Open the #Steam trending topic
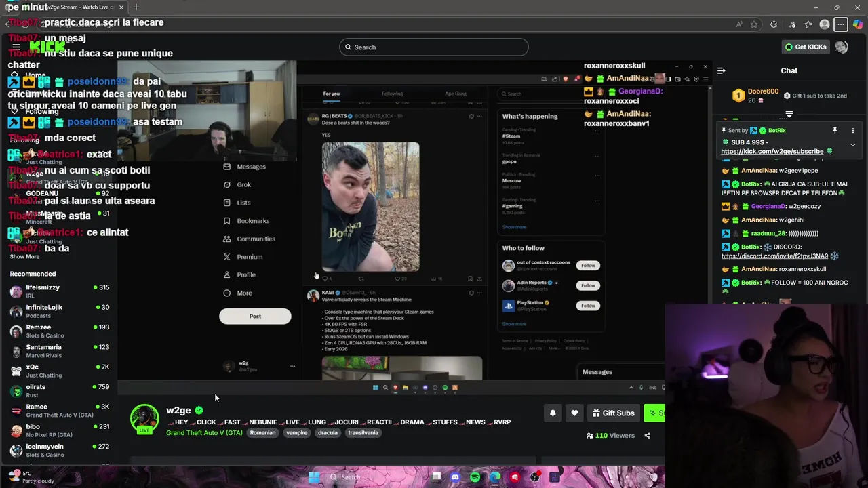Image resolution: width=868 pixels, height=488 pixels. (511, 136)
